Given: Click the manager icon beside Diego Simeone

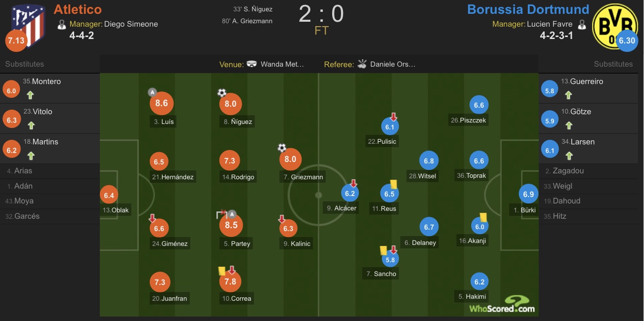Looking at the screenshot, I should 62,24.
